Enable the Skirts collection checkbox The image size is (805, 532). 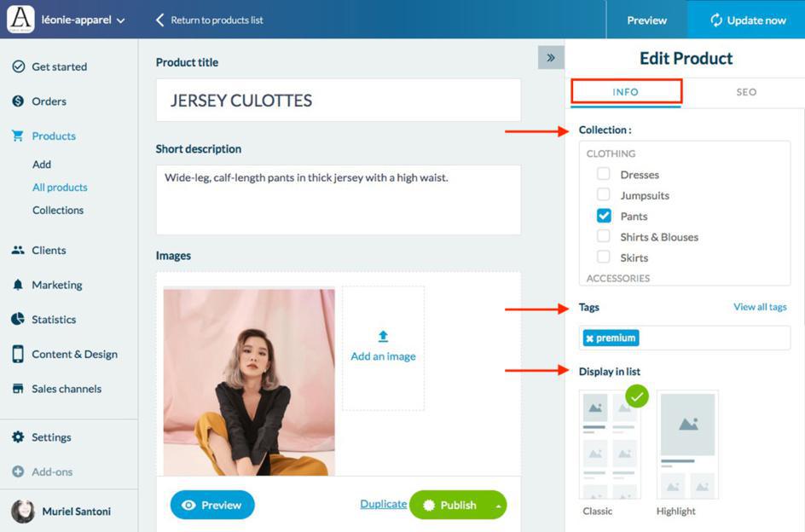tap(604, 257)
